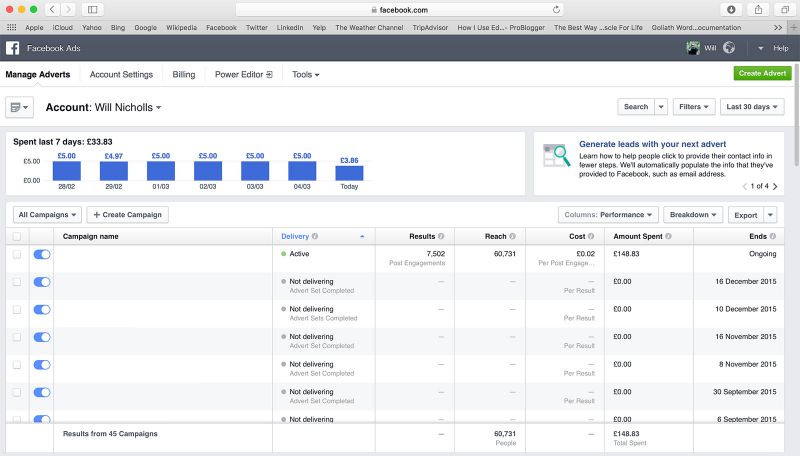Open Safari downloads icon

[731, 9]
